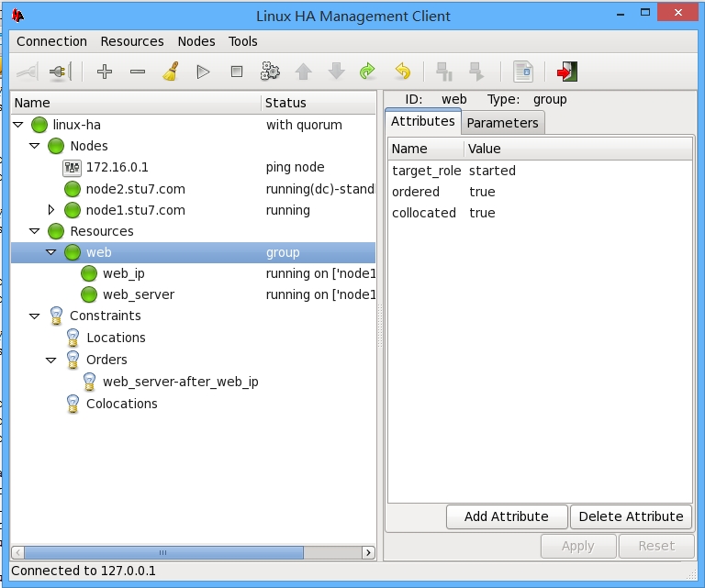Move resource down with down arrow
705x588 pixels.
tap(336, 72)
